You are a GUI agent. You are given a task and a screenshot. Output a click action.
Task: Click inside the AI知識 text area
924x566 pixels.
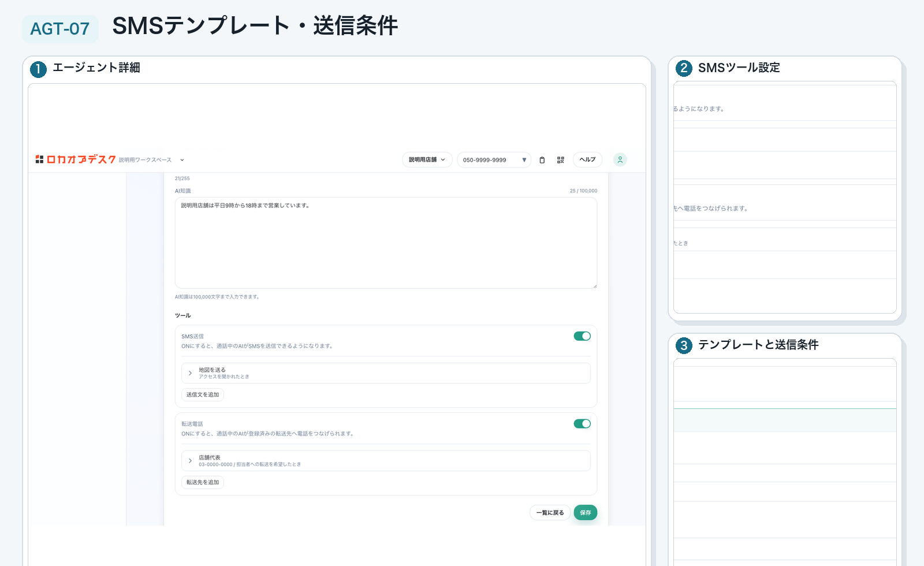click(x=386, y=243)
